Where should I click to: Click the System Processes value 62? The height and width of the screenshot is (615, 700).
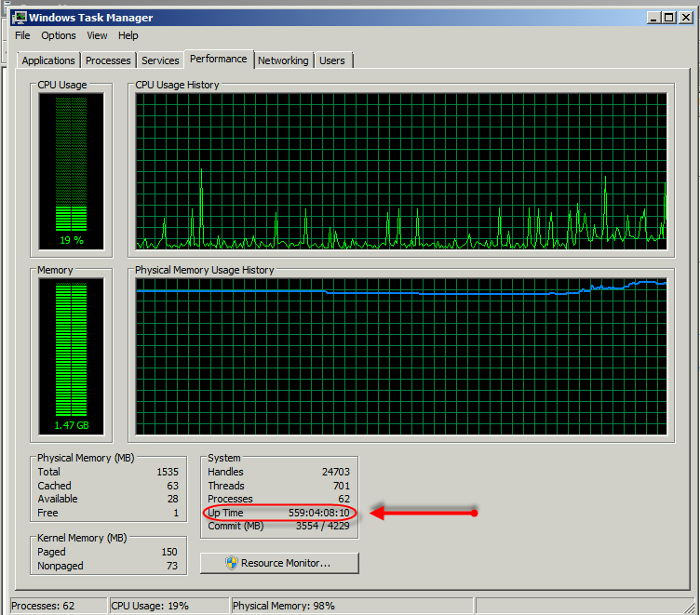(x=344, y=499)
